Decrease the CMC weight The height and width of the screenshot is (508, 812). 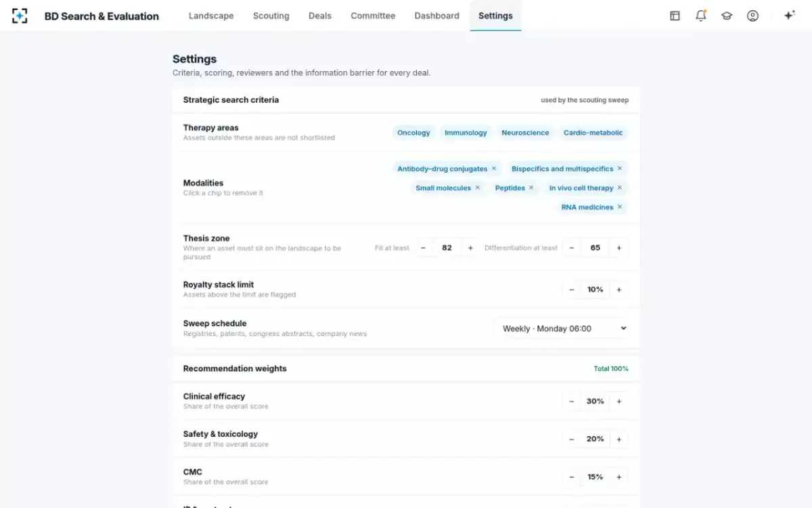click(x=572, y=477)
